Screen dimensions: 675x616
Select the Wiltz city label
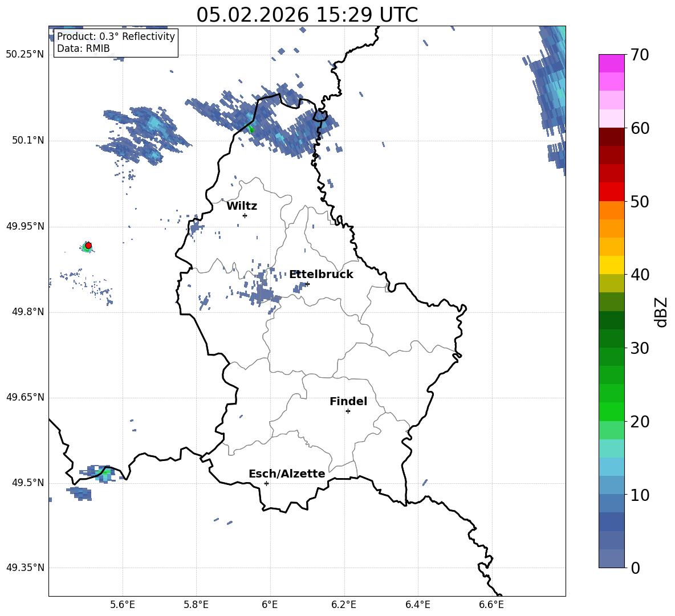pyautogui.click(x=242, y=206)
